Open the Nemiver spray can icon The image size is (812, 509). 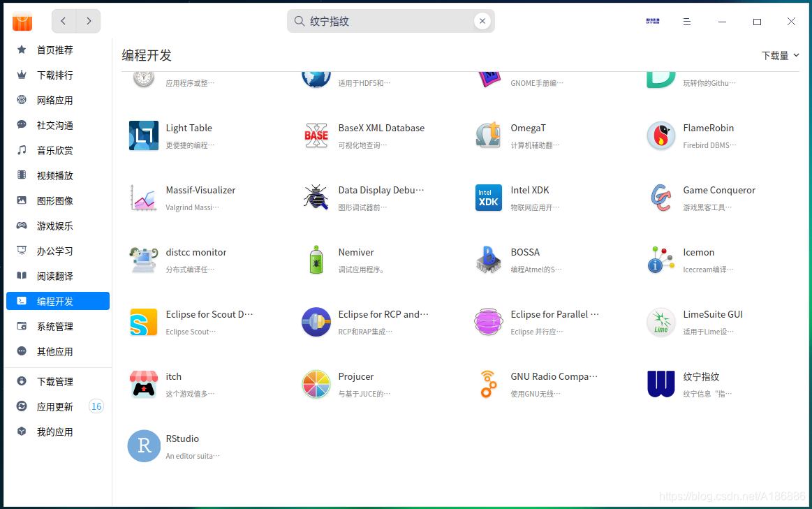316,260
